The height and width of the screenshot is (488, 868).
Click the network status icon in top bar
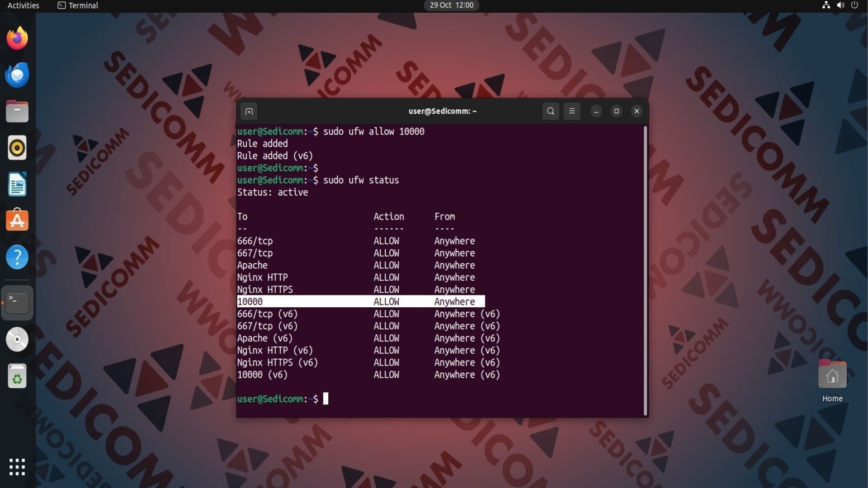click(826, 5)
